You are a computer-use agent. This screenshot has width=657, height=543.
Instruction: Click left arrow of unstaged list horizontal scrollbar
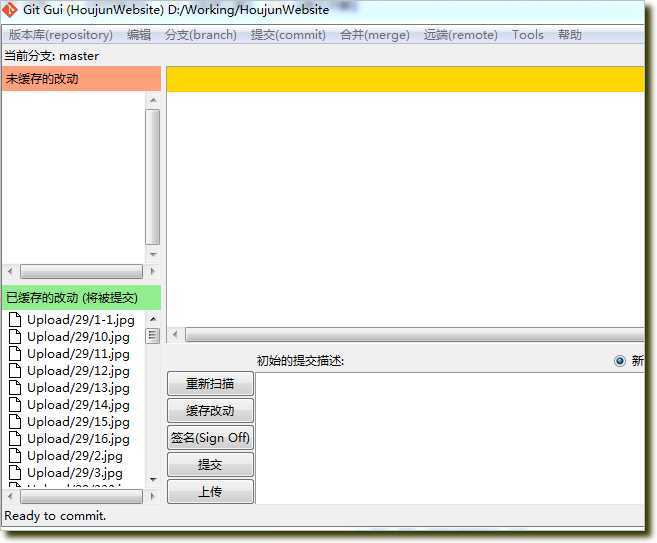tap(10, 272)
